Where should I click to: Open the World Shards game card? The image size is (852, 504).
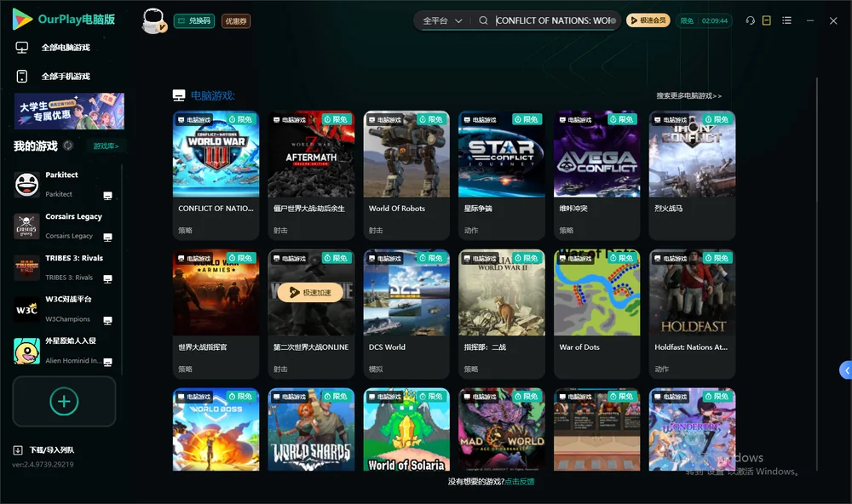pos(311,429)
